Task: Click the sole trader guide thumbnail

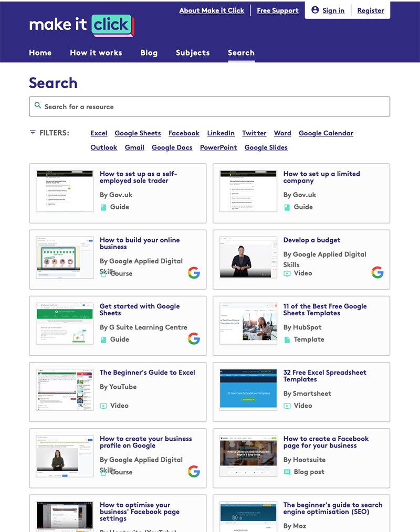Action: click(65, 191)
